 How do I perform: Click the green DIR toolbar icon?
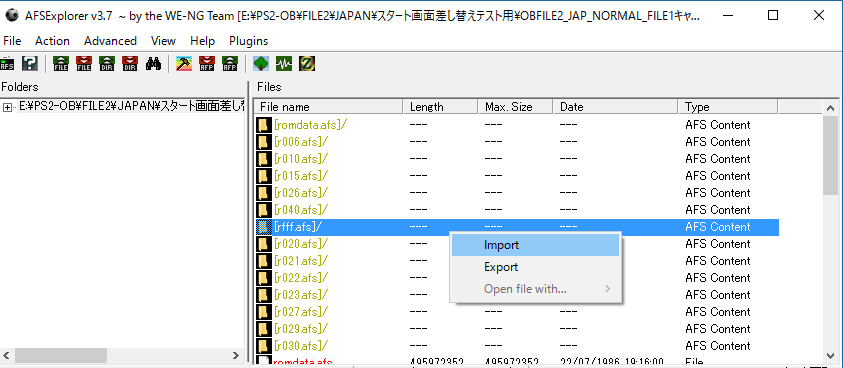(107, 64)
